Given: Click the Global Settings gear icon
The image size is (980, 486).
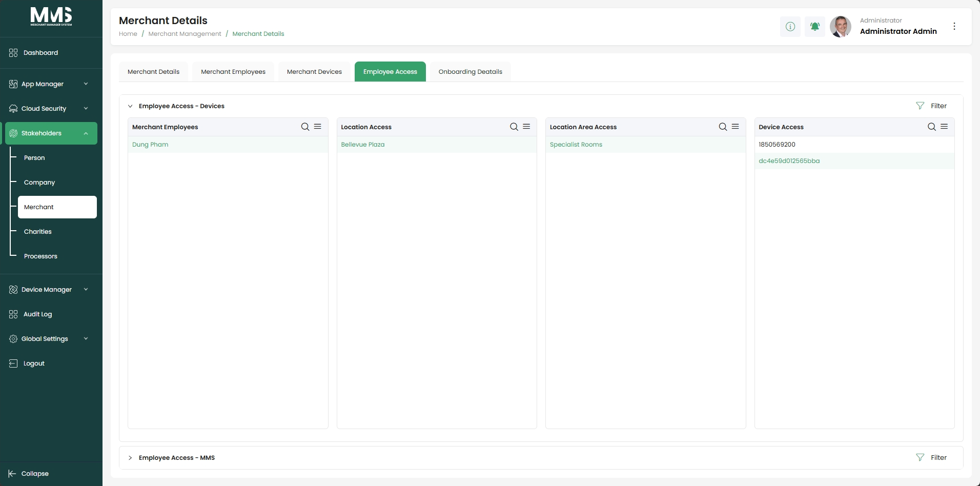Looking at the screenshot, I should click(x=13, y=339).
